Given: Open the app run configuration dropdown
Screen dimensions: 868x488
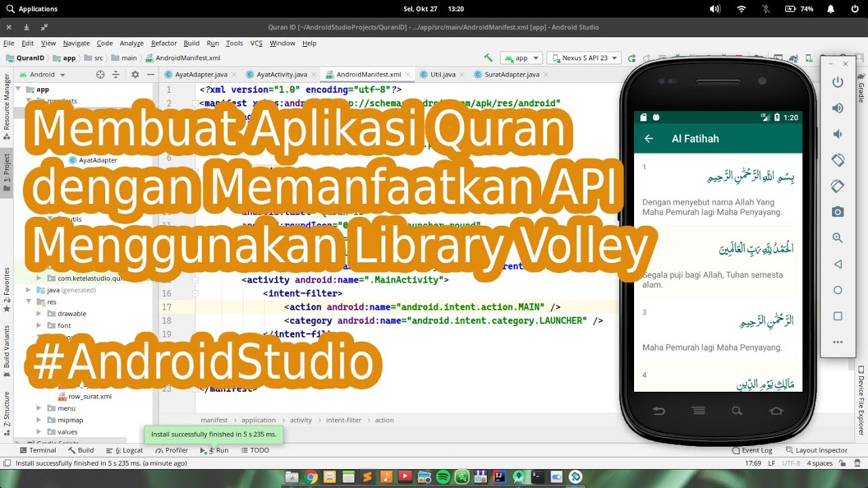Looking at the screenshot, I should pyautogui.click(x=521, y=58).
